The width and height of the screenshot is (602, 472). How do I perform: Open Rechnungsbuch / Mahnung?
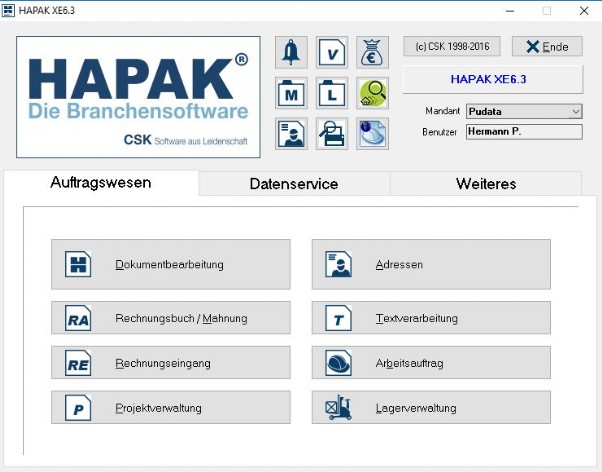pos(171,318)
